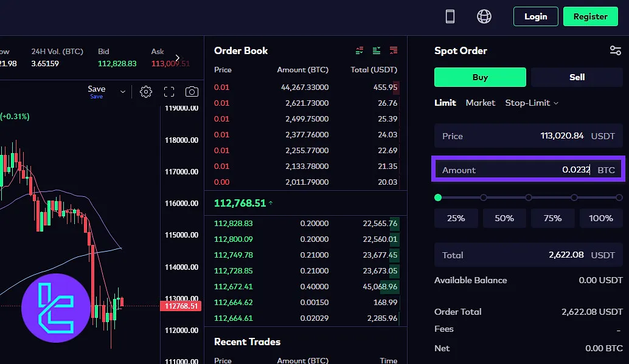629x364 pixels.
Task: Expand the Stop-Limit order type dropdown
Action: click(532, 103)
